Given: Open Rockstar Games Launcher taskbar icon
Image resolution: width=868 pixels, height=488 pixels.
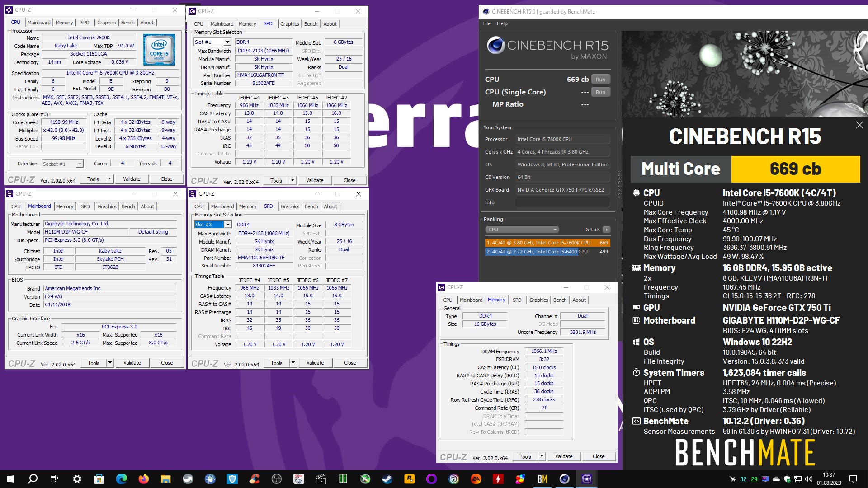Looking at the screenshot, I should [410, 479].
